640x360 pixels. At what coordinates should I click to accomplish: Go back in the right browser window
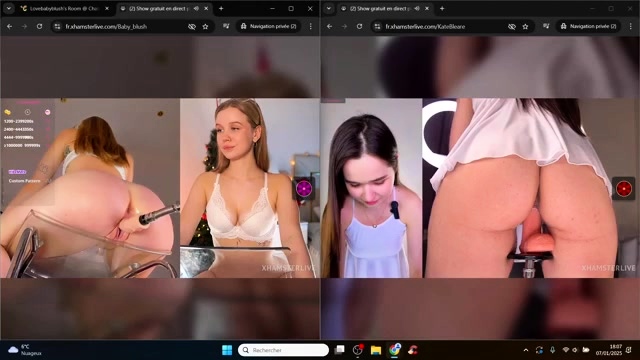click(x=329, y=26)
